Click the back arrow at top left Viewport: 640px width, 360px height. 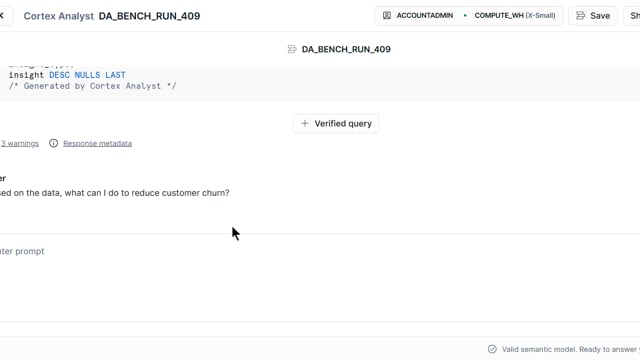(2, 16)
